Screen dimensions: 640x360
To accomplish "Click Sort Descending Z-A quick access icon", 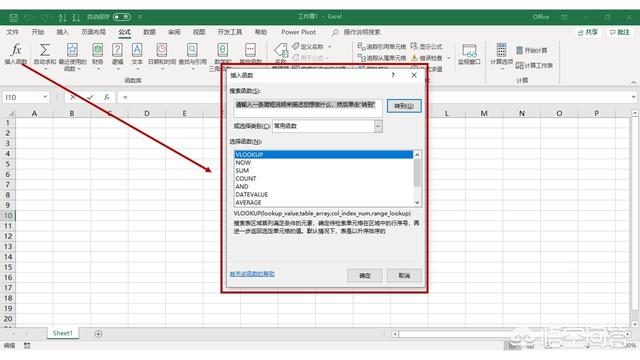I will point(76,17).
